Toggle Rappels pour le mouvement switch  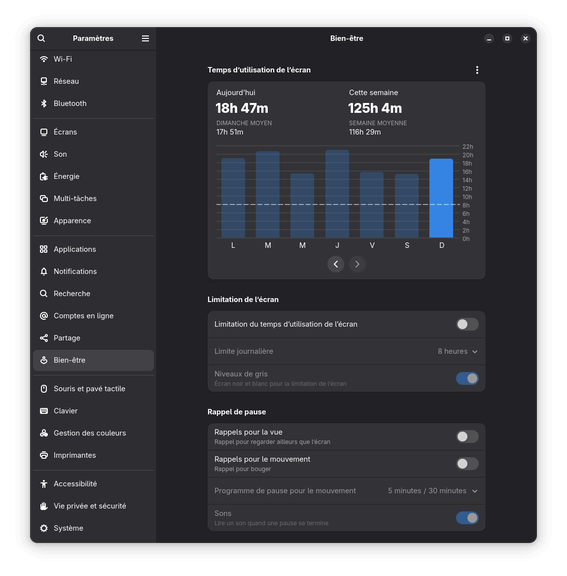click(x=467, y=464)
